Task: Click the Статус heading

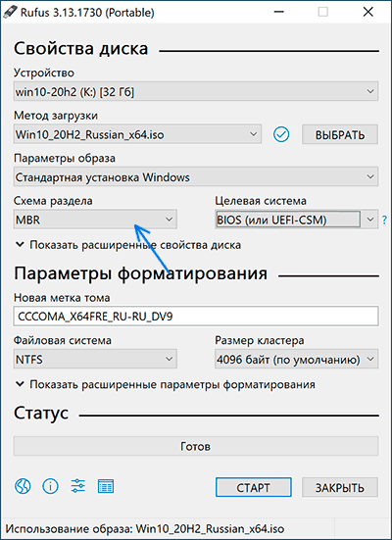Action: (41, 413)
